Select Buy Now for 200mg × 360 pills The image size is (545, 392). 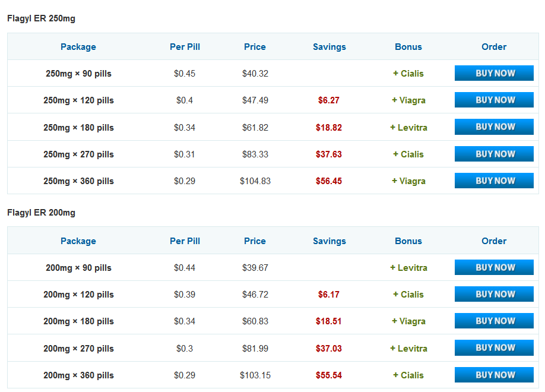coord(494,375)
